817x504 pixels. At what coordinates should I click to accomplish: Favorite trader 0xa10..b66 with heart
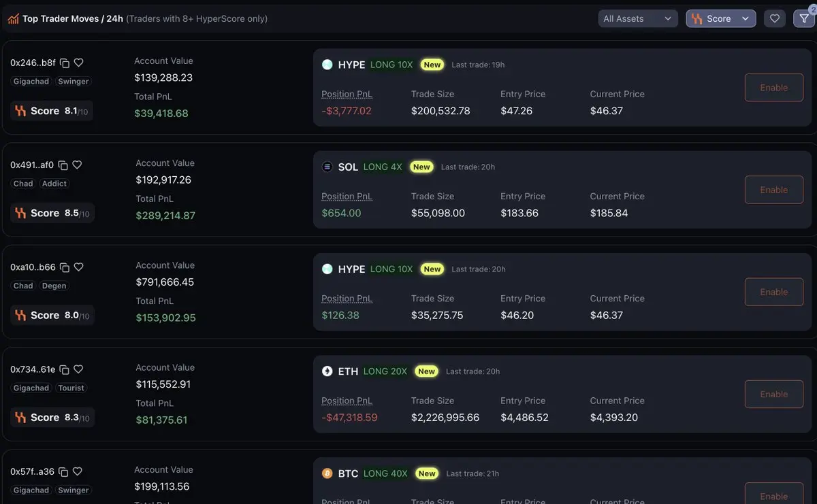point(78,267)
